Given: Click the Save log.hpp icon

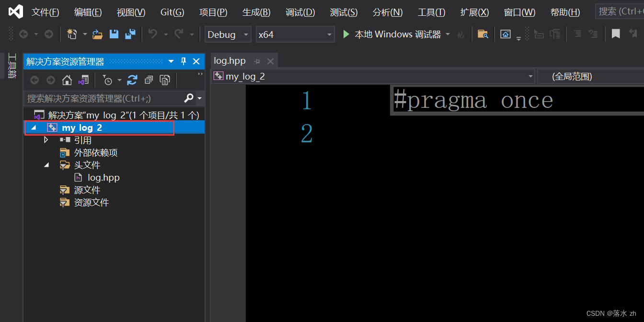Looking at the screenshot, I should pos(114,34).
